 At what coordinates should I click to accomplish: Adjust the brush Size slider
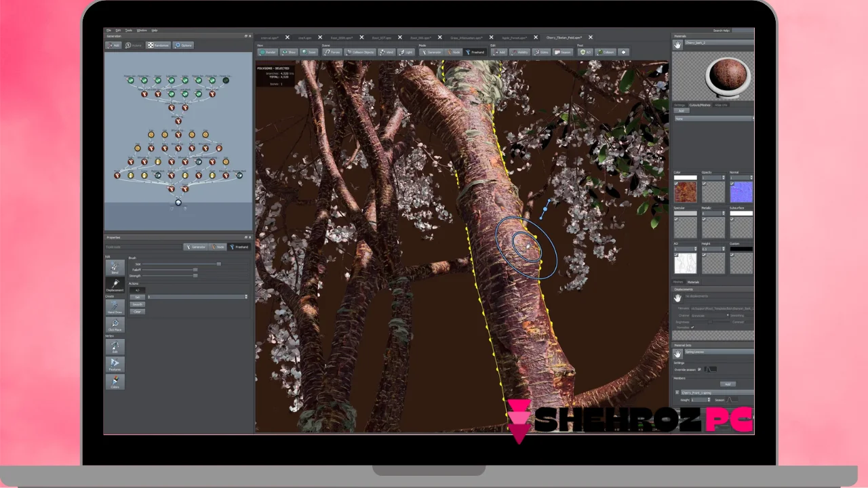(195, 264)
